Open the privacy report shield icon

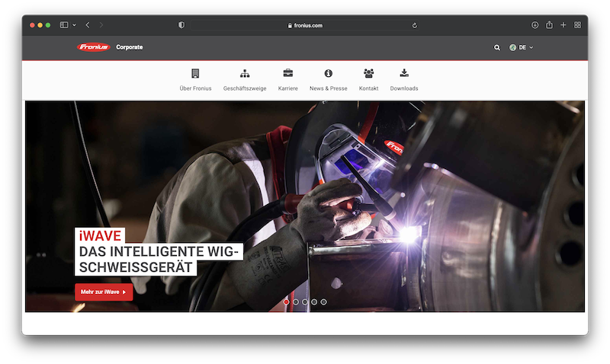181,25
